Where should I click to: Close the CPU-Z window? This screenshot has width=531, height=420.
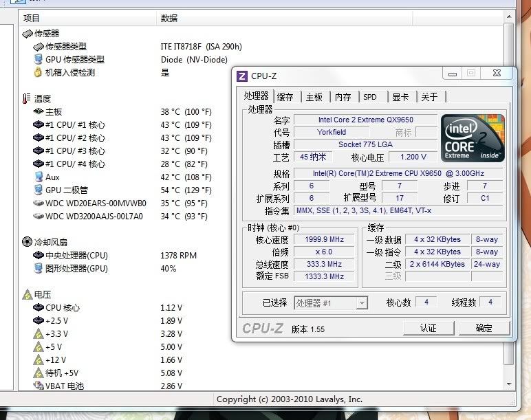click(497, 73)
